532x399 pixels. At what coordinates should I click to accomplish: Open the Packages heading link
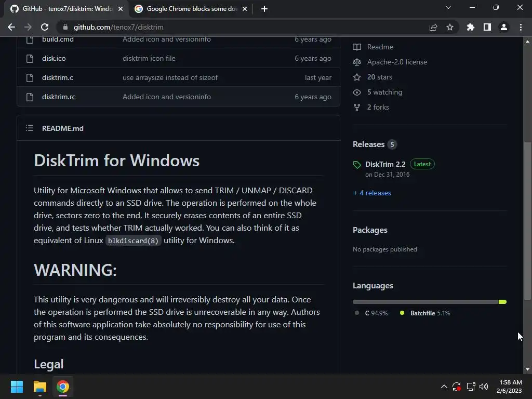point(370,230)
